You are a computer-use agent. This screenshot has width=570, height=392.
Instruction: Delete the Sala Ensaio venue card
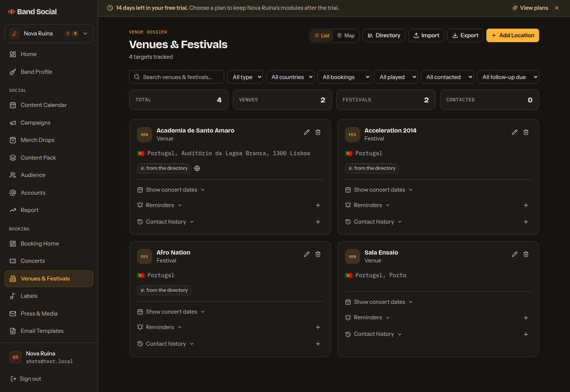pyautogui.click(x=526, y=254)
